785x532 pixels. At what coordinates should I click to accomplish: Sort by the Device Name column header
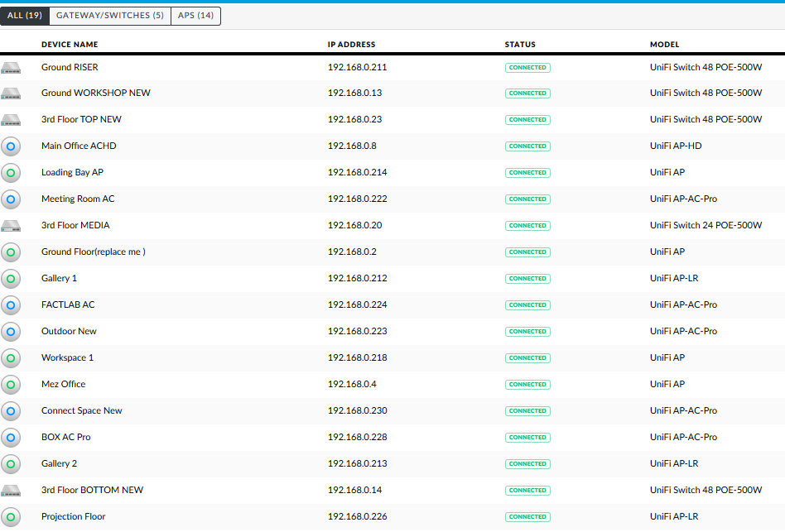70,45
